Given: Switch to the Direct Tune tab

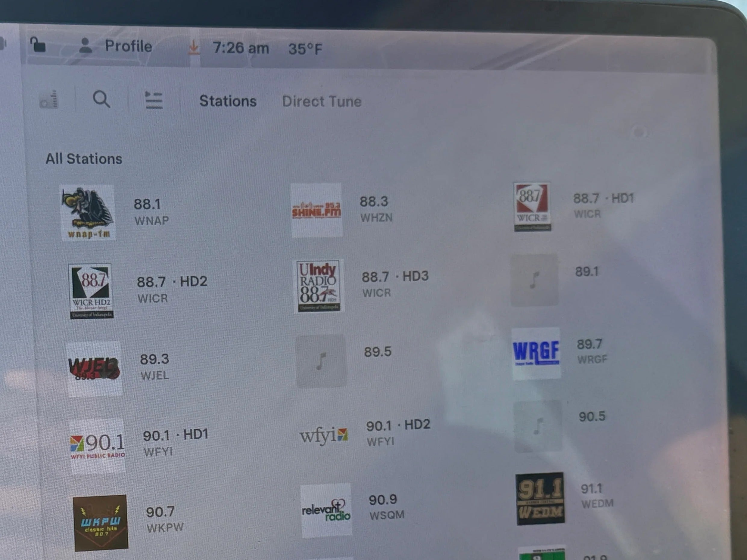Looking at the screenshot, I should click(x=322, y=102).
